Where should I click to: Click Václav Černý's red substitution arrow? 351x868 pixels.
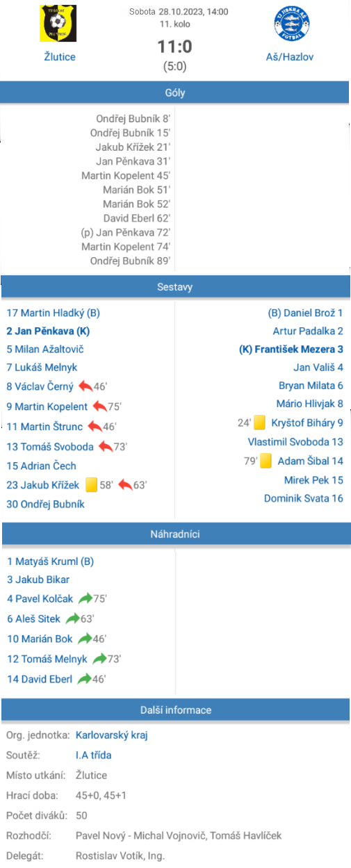85,386
